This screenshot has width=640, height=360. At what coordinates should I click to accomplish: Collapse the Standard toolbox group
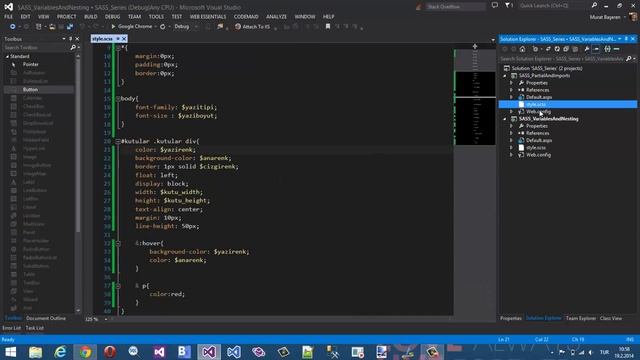coord(7,56)
